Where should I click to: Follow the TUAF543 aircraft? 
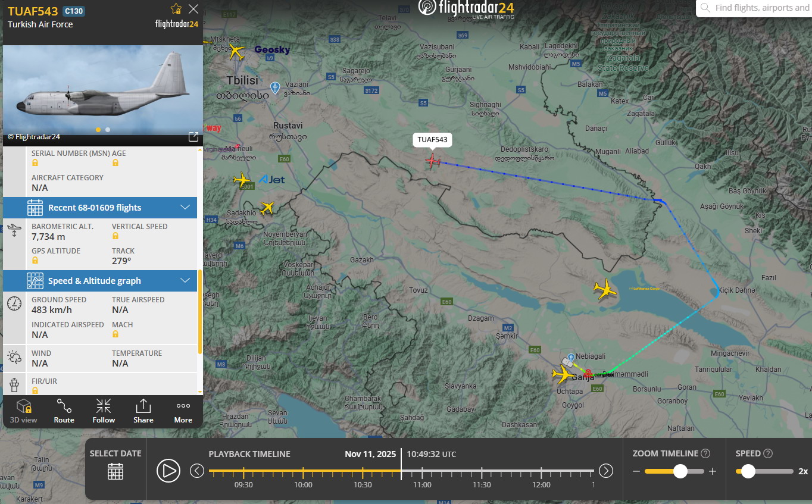coord(104,411)
